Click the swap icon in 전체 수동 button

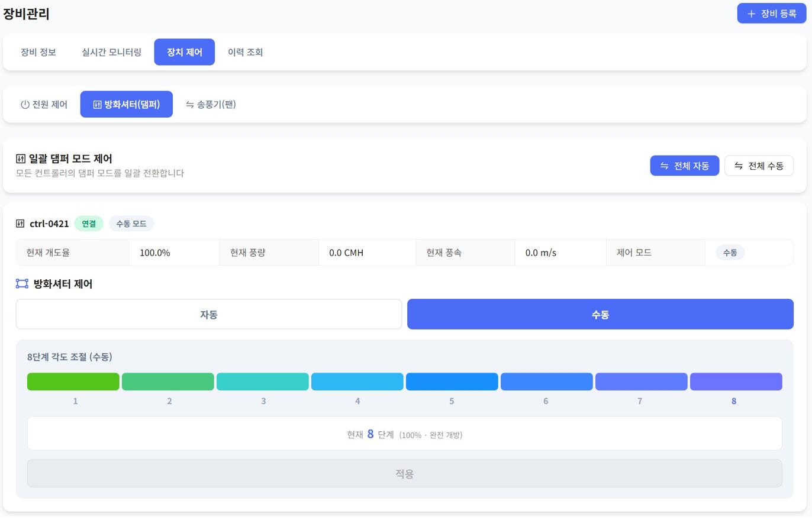pyautogui.click(x=739, y=166)
